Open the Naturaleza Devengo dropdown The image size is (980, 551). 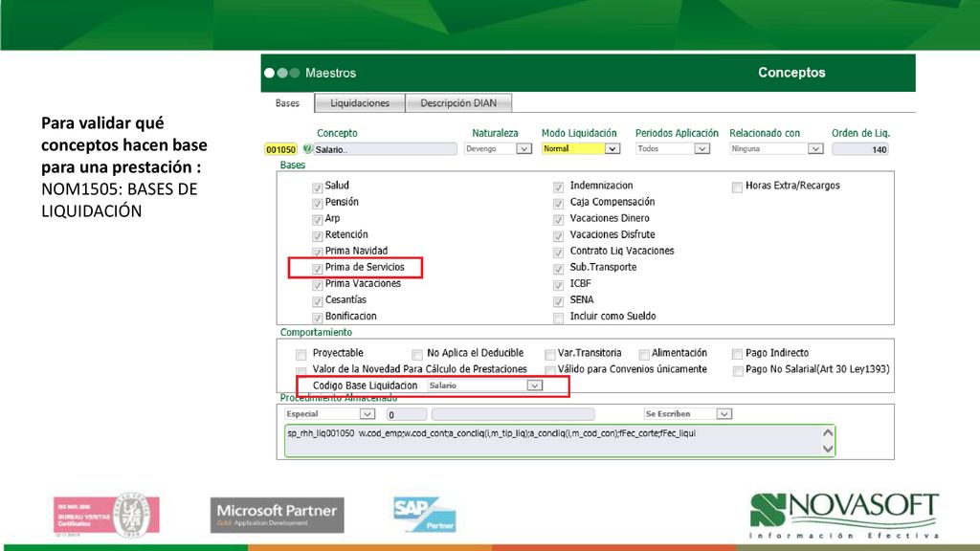pyautogui.click(x=498, y=148)
